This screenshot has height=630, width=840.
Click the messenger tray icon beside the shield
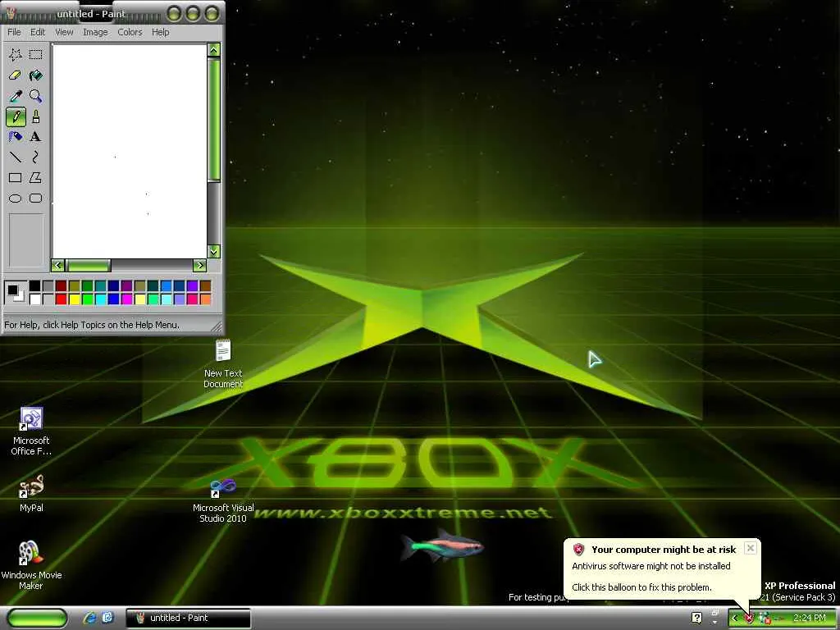pos(764,619)
